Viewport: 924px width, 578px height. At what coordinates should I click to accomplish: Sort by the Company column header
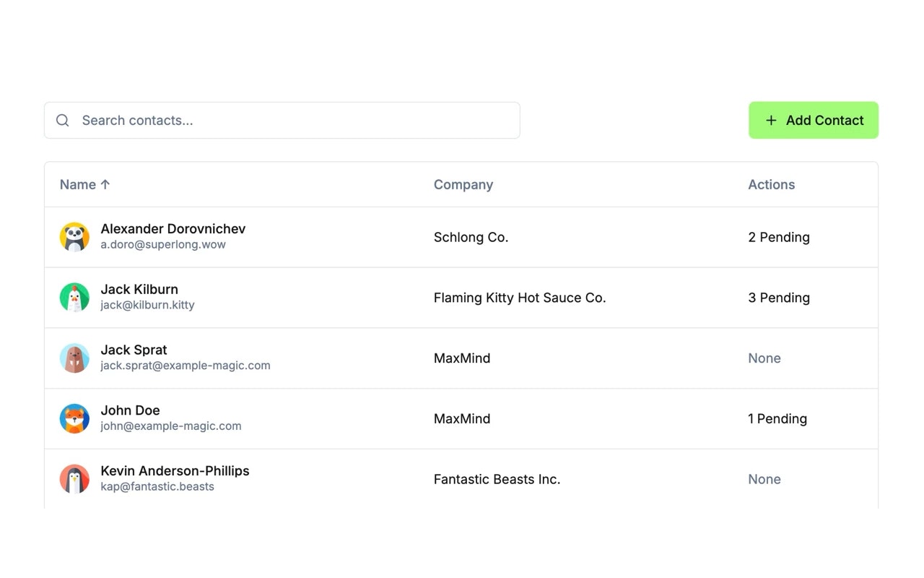pyautogui.click(x=463, y=184)
